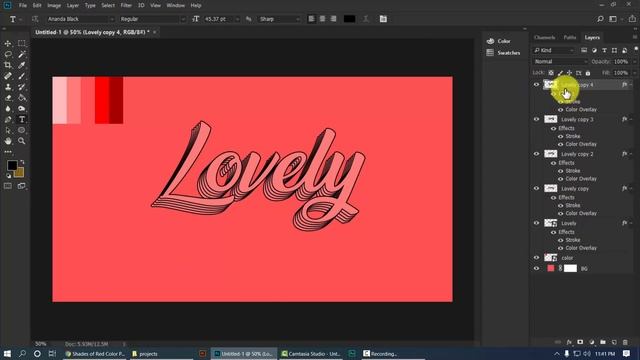This screenshot has width=640, height=360.
Task: Toggle Quick Mask mode
Action: [x=8, y=186]
